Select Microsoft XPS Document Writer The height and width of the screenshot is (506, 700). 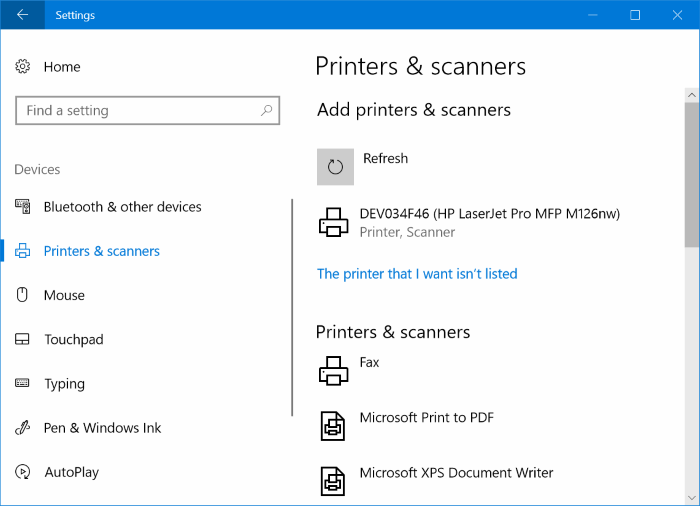tap(456, 473)
